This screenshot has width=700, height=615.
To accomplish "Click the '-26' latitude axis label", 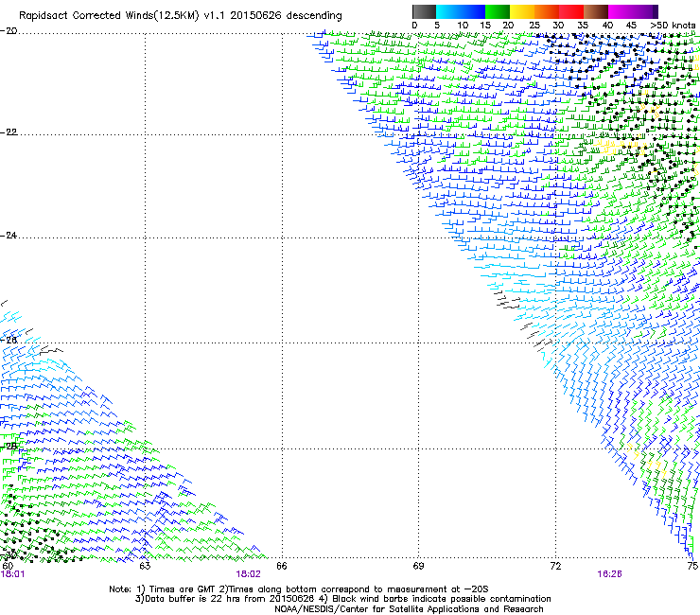I will click(x=9, y=340).
